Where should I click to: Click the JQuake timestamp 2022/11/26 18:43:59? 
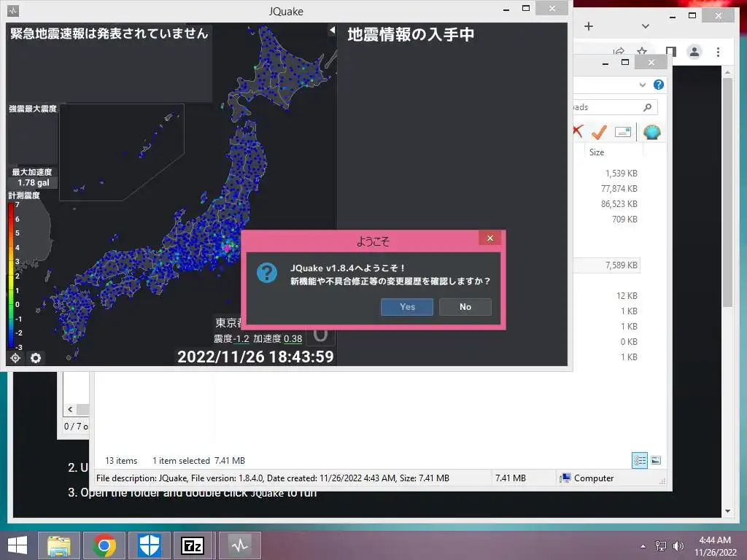pos(255,357)
